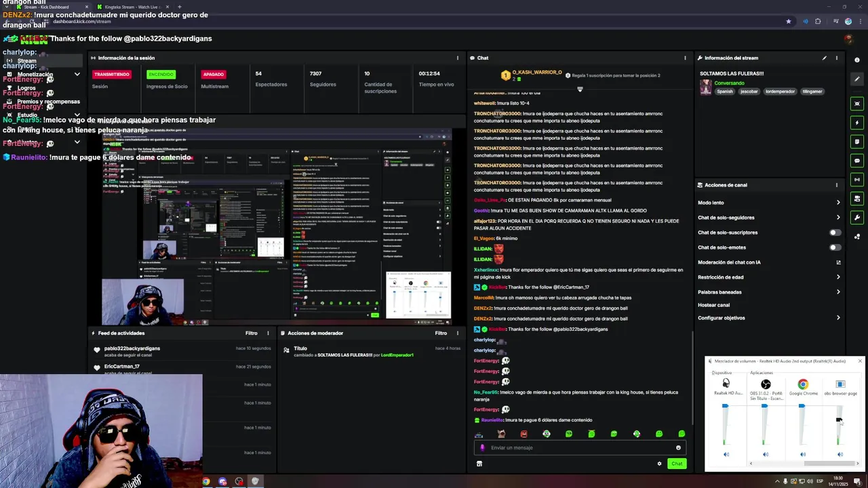Toggle the notes panel icon in right sidebar
868x488 pixels.
[857, 142]
